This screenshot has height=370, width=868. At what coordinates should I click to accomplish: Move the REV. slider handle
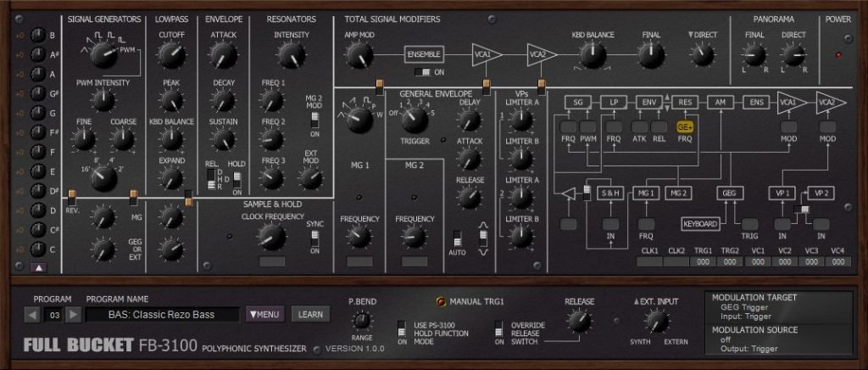[x=72, y=195]
